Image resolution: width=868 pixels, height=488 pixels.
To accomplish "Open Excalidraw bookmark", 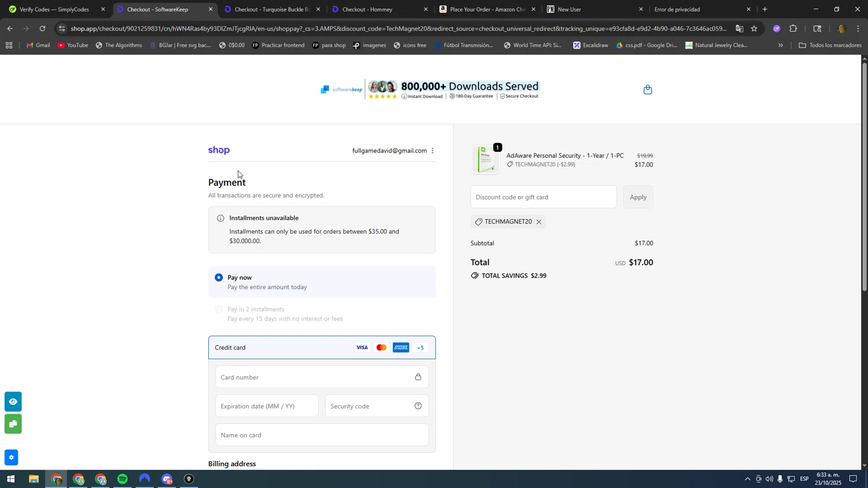I will pos(590,45).
